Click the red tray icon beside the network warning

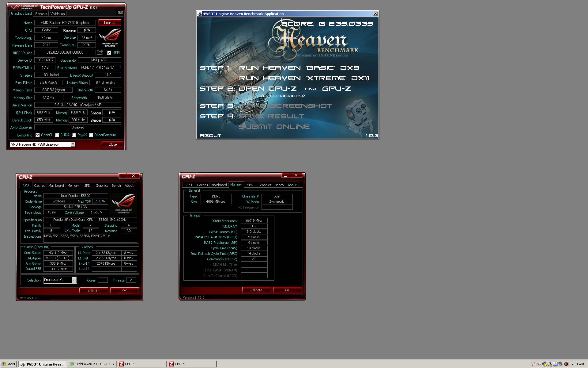pyautogui.click(x=539, y=364)
